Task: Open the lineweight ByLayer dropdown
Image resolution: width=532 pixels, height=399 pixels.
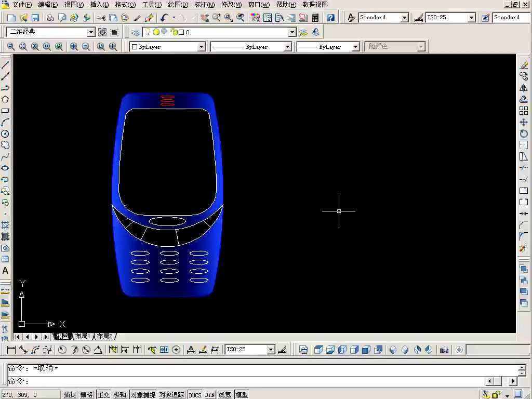Action: [355, 46]
